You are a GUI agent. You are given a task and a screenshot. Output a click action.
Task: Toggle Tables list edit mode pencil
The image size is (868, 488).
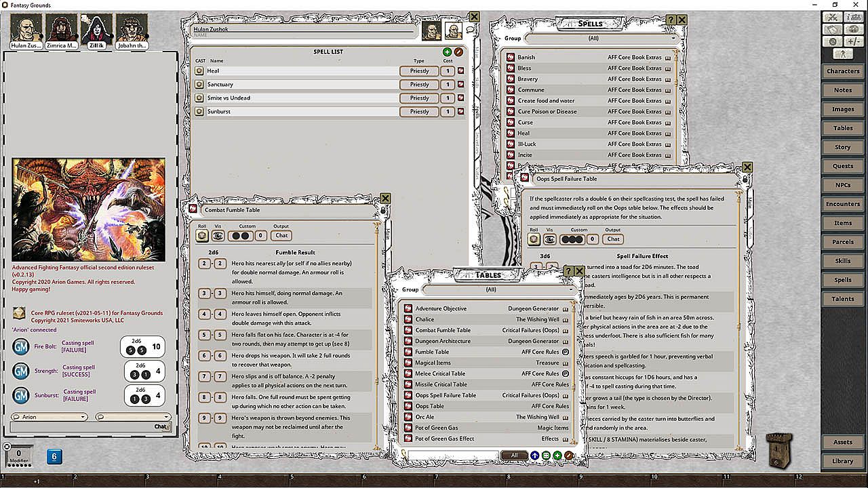point(568,455)
